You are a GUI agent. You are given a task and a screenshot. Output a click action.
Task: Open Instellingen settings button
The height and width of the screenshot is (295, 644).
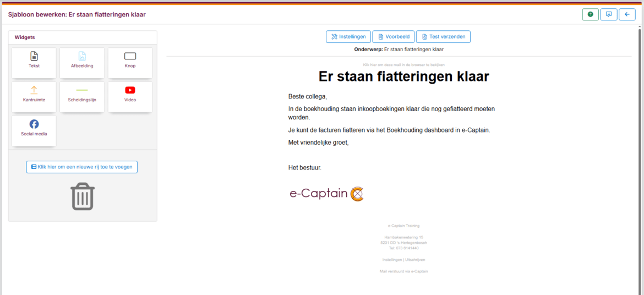pyautogui.click(x=348, y=37)
